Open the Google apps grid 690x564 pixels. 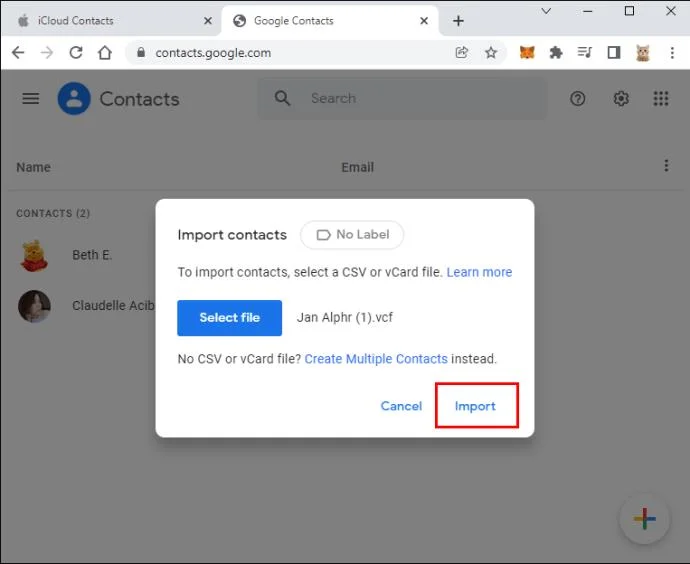tap(661, 99)
